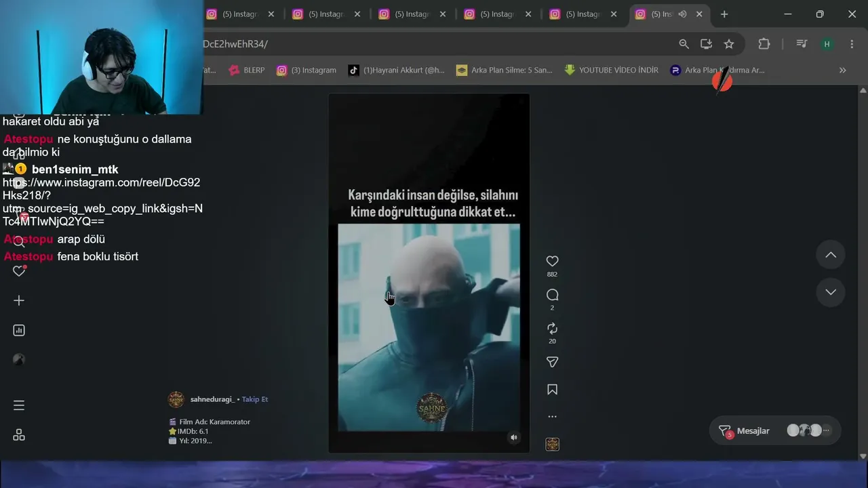The image size is (868, 488).
Task: Open the 'Arka Plan Kaldırma' bookmark
Action: pos(717,70)
